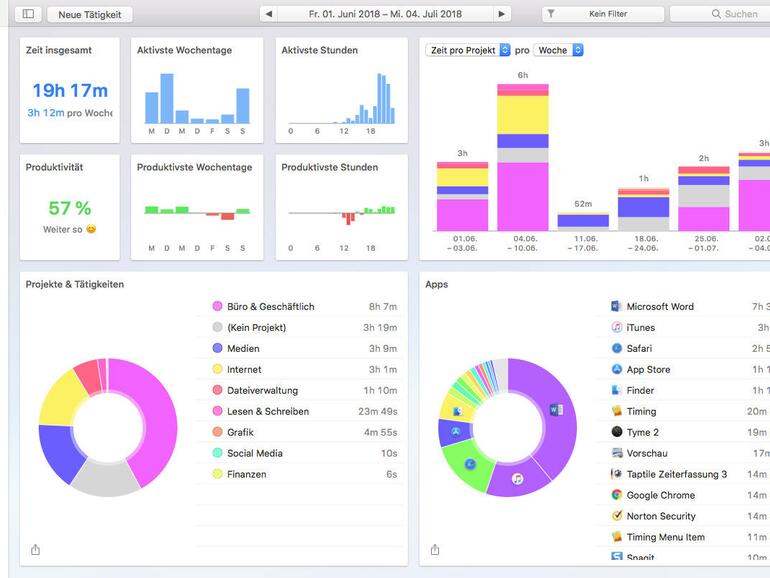This screenshot has height=578, width=770.
Task: Select the Google Chrome icon in Apps list
Action: click(x=617, y=495)
